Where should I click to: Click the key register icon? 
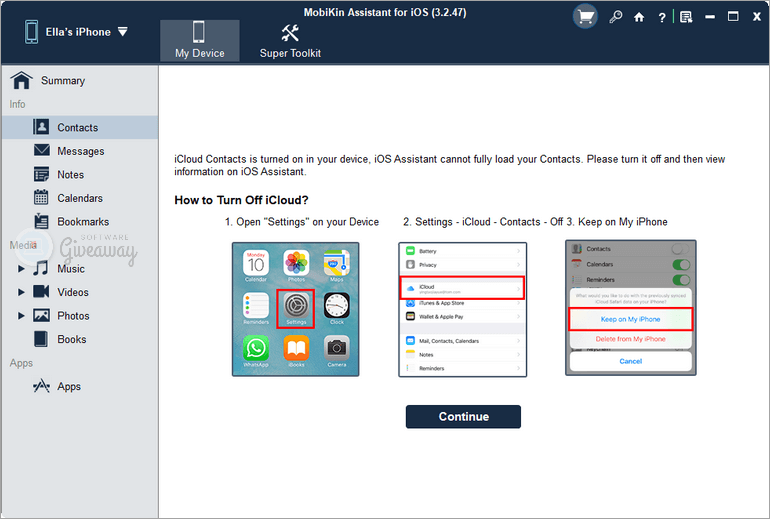click(x=615, y=17)
